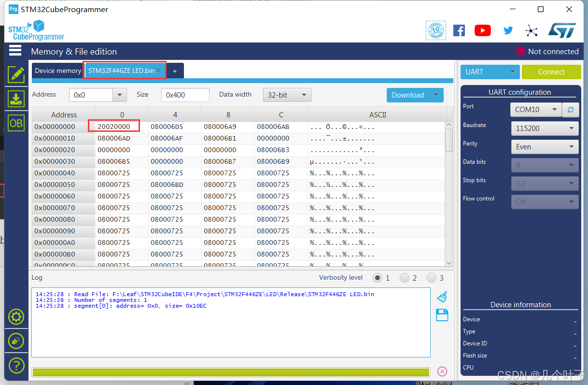The height and width of the screenshot is (385, 588).
Task: Open the hamburger menu icon
Action: coord(15,51)
